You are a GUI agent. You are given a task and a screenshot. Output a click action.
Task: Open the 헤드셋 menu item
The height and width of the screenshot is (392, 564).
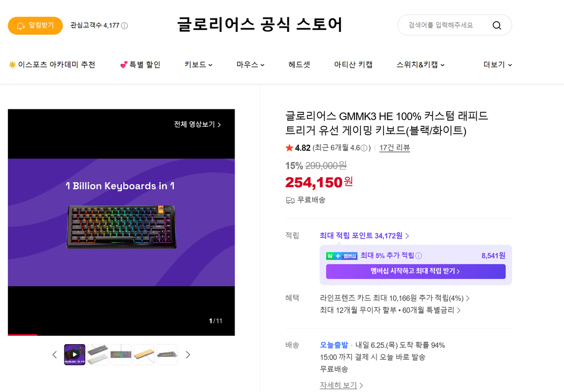[x=299, y=65]
